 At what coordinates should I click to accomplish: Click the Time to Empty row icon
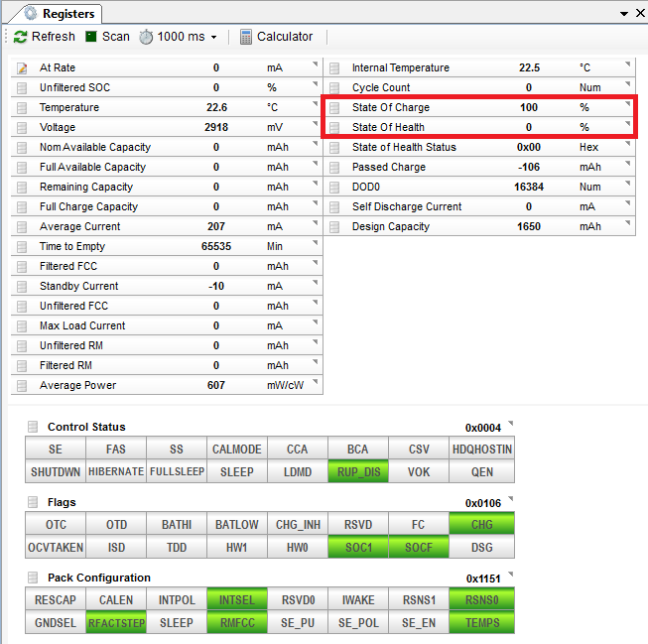click(x=22, y=246)
